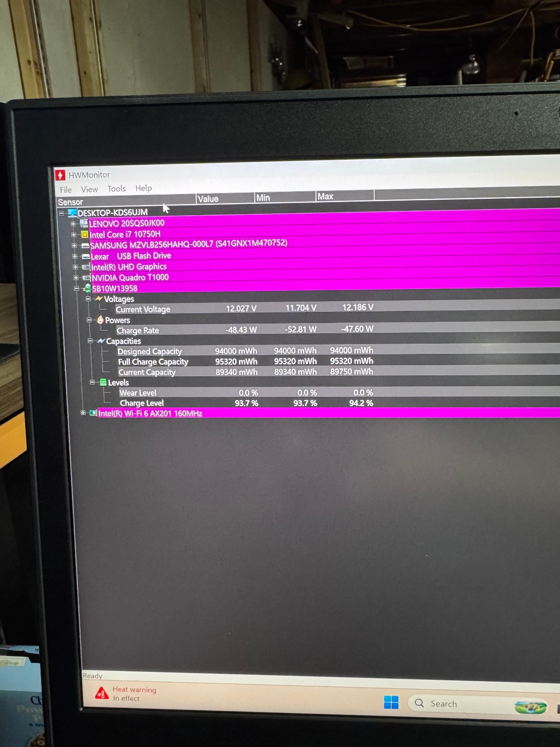Select the Current Capacity row
The width and height of the screenshot is (560, 747).
point(339,372)
